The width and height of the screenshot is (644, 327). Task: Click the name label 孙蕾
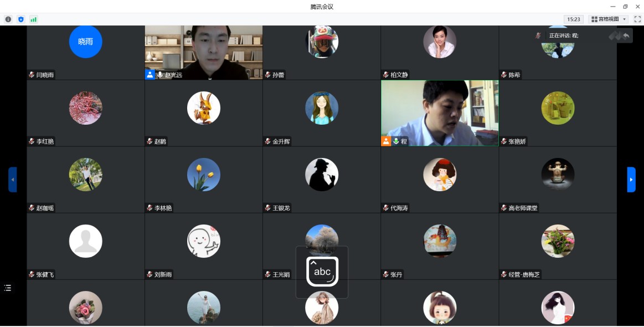[x=279, y=75]
